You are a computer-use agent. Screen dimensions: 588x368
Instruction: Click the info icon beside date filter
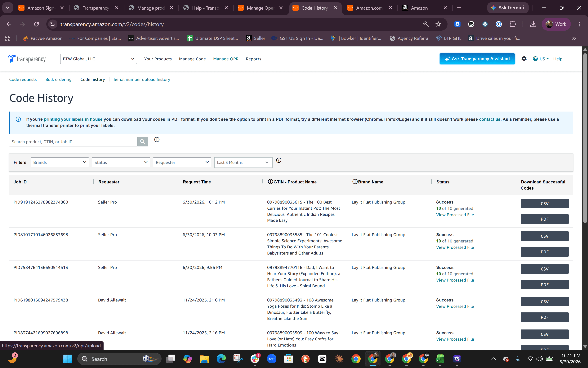coord(279,160)
